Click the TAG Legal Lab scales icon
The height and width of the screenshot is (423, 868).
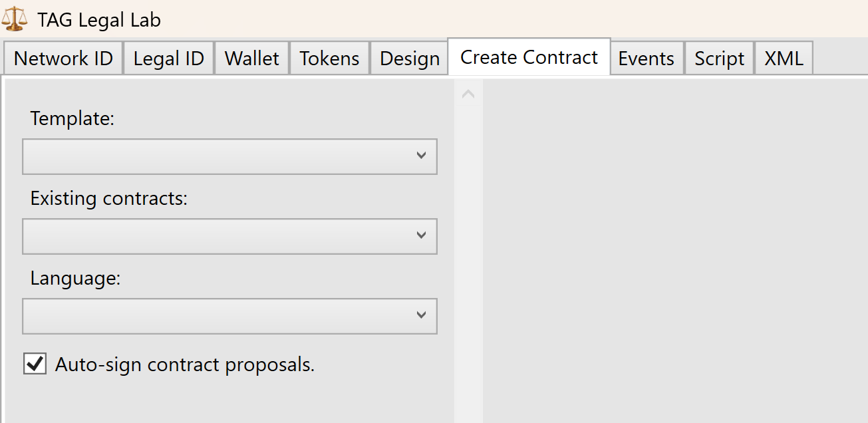click(15, 19)
